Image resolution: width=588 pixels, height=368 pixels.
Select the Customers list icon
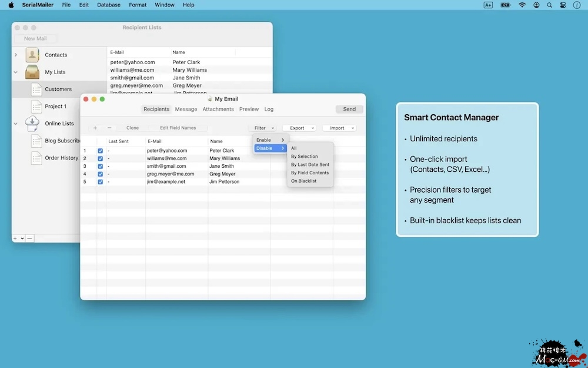[x=36, y=89]
